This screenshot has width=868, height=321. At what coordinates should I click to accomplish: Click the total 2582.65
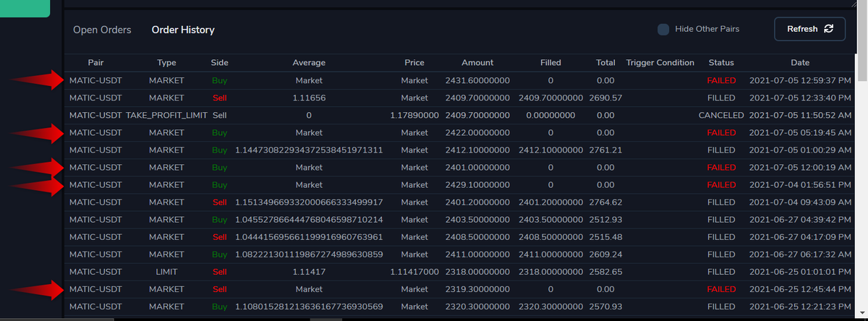coord(606,271)
